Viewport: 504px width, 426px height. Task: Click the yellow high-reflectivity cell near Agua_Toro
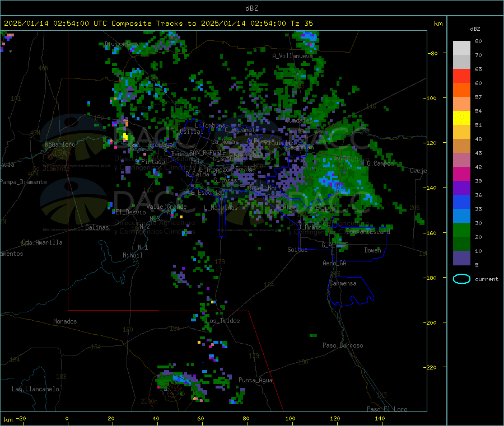click(x=125, y=138)
